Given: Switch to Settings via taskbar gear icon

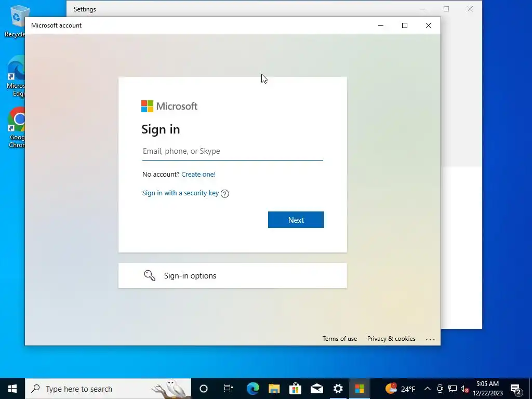Looking at the screenshot, I should 338,389.
